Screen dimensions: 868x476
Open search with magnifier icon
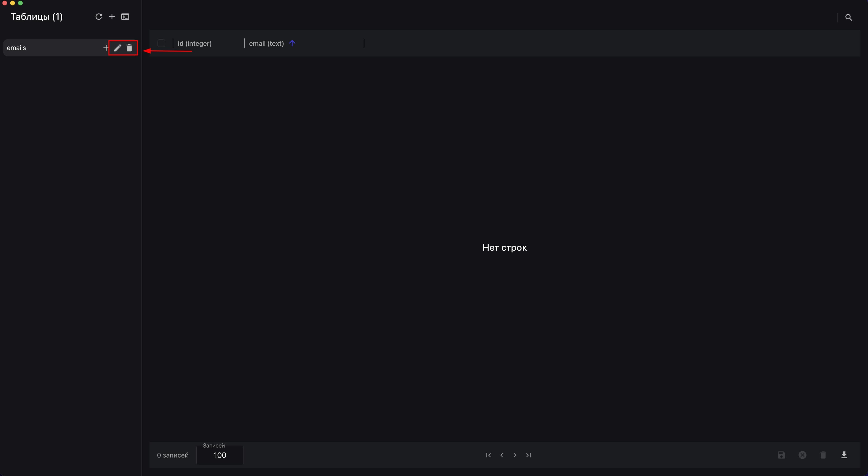pyautogui.click(x=849, y=17)
